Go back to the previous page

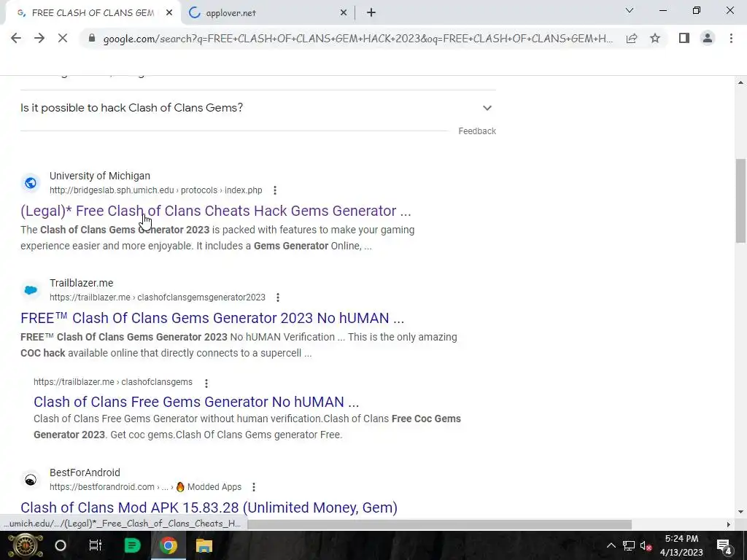click(x=16, y=38)
